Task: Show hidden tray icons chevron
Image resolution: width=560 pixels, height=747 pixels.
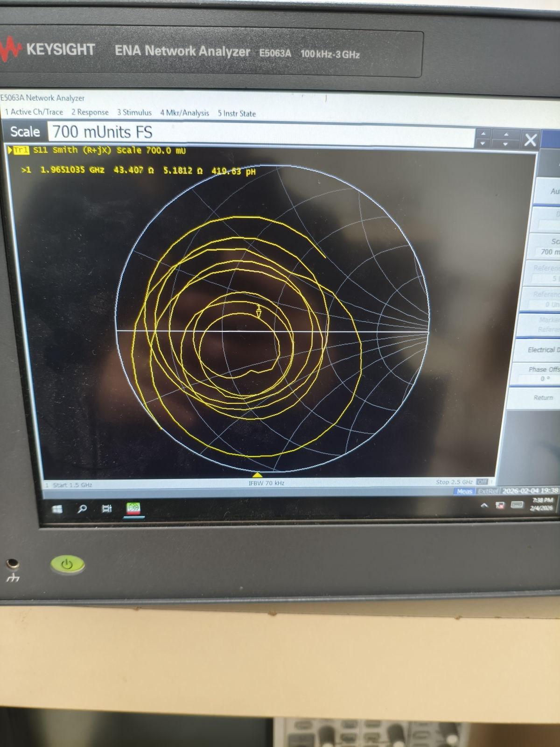Action: coord(484,505)
